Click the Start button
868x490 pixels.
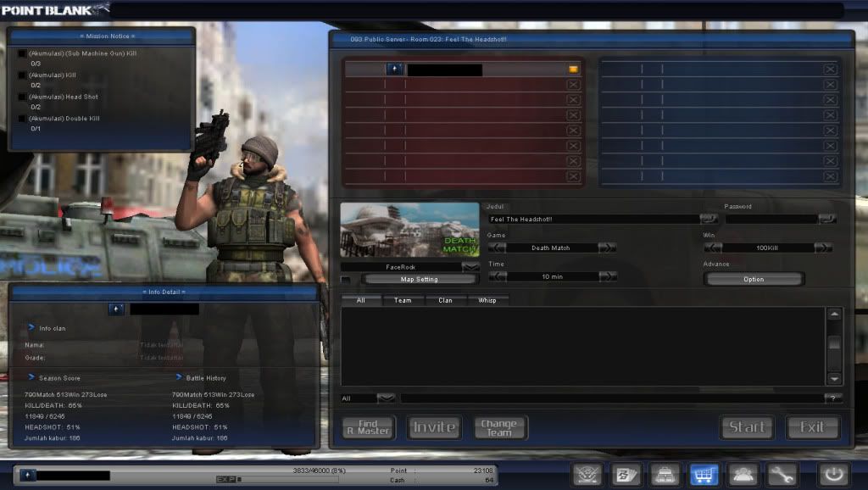tap(747, 427)
